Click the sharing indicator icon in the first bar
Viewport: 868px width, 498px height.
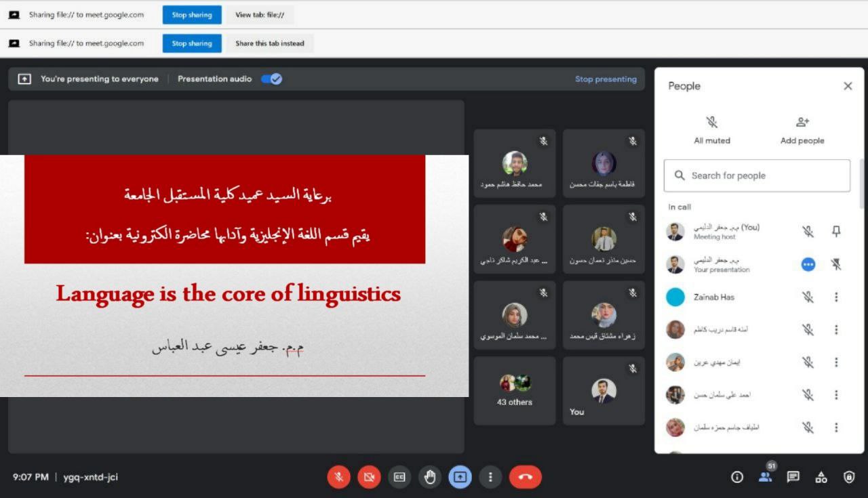[14, 15]
